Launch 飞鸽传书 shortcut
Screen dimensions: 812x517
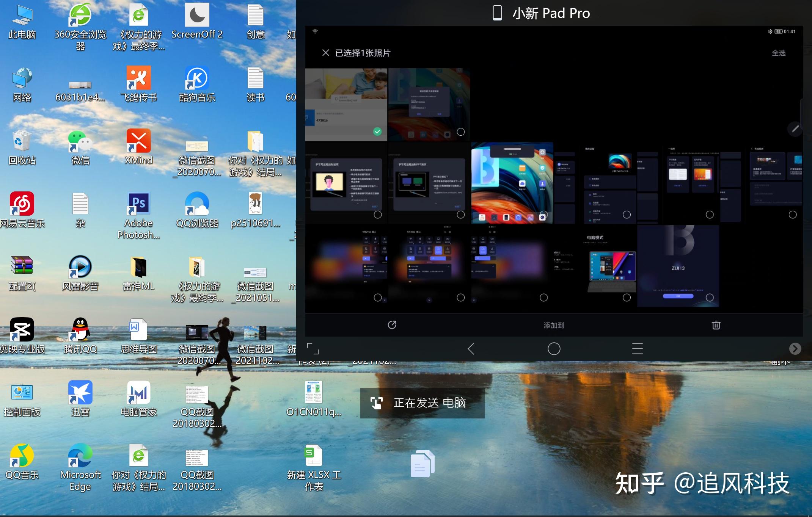138,84
